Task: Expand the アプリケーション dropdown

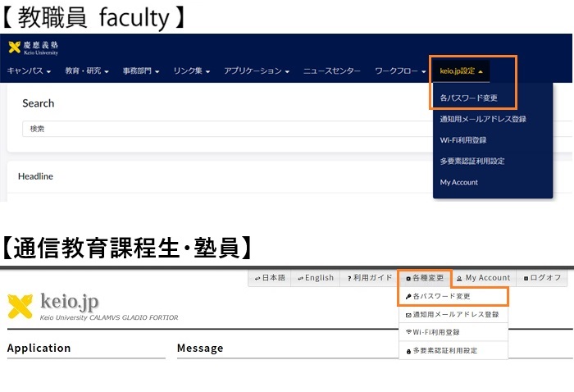Action: click(257, 71)
